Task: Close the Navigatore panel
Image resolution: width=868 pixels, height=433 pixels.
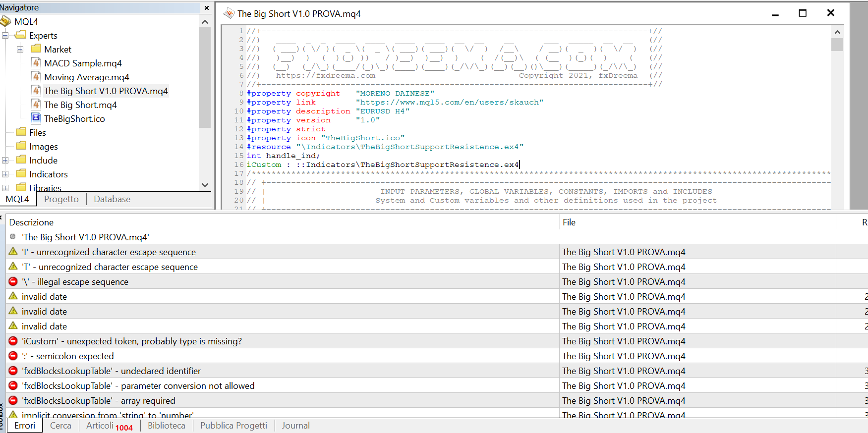Action: click(207, 8)
